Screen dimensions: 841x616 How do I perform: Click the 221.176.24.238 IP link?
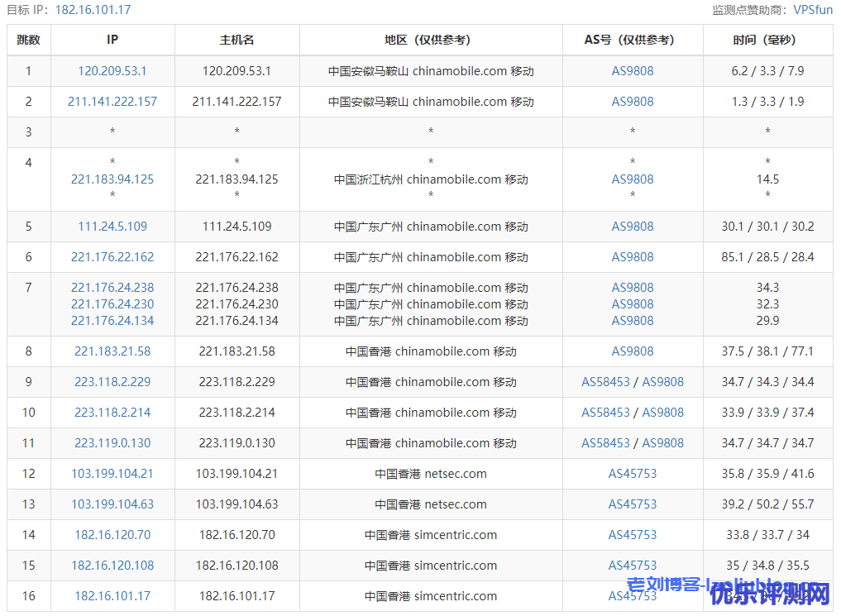point(112,288)
